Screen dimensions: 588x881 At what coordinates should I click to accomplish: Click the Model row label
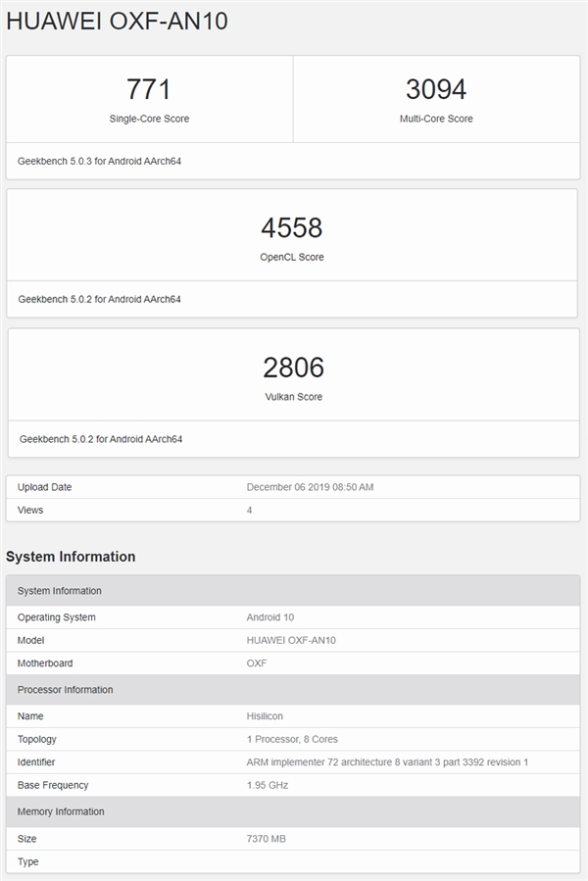pyautogui.click(x=31, y=640)
